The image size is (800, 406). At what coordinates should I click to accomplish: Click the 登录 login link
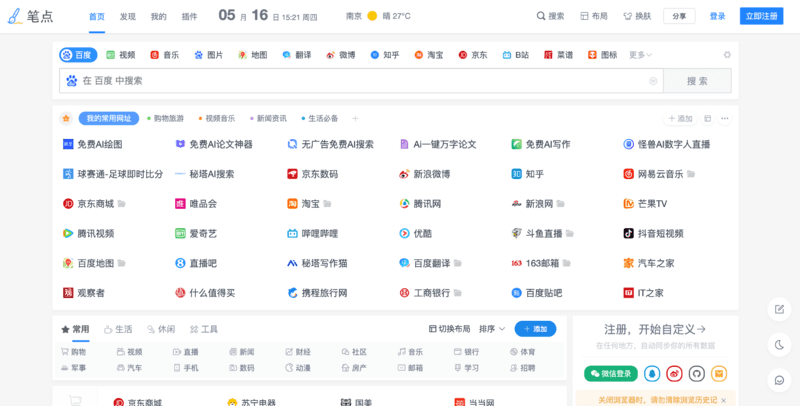[717, 16]
